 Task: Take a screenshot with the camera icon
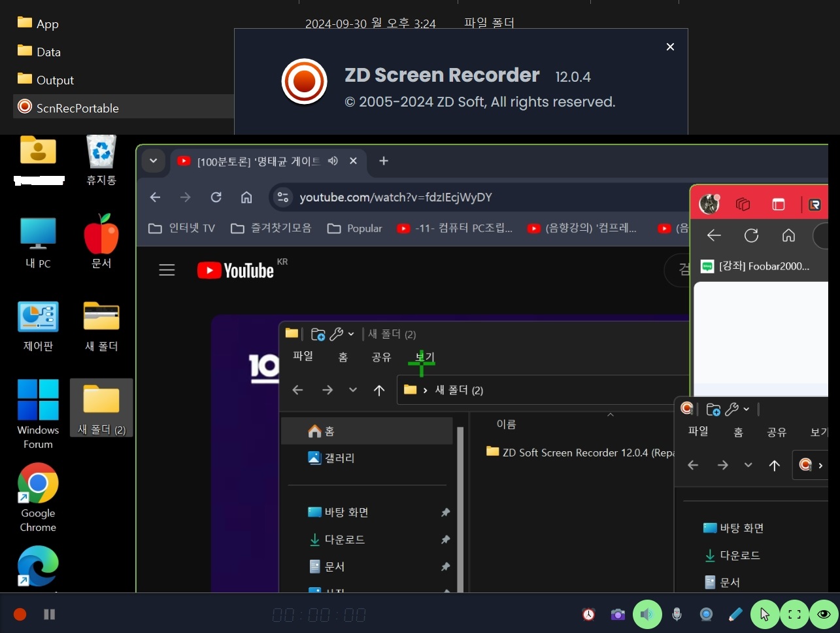click(618, 614)
